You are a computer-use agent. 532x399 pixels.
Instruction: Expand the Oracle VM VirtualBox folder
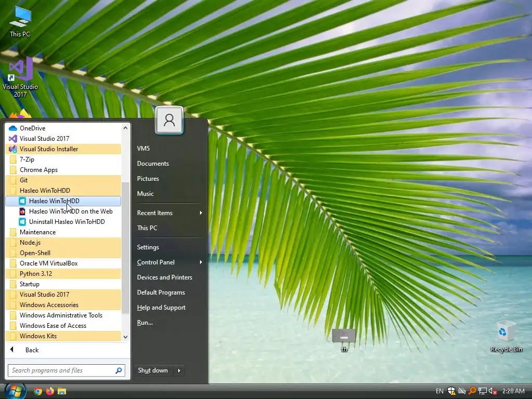click(63, 263)
